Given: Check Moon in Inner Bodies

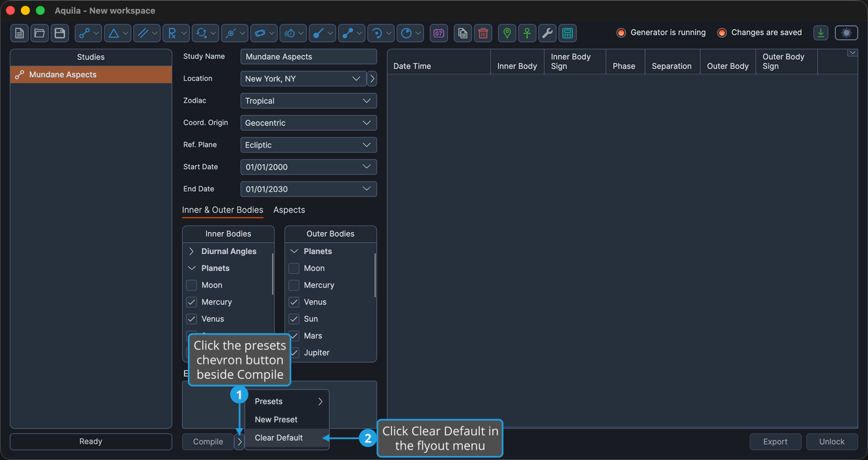Looking at the screenshot, I should click(192, 285).
